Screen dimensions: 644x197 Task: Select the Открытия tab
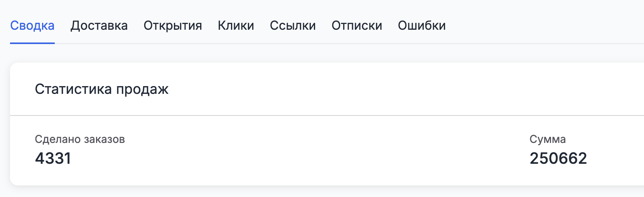(173, 25)
